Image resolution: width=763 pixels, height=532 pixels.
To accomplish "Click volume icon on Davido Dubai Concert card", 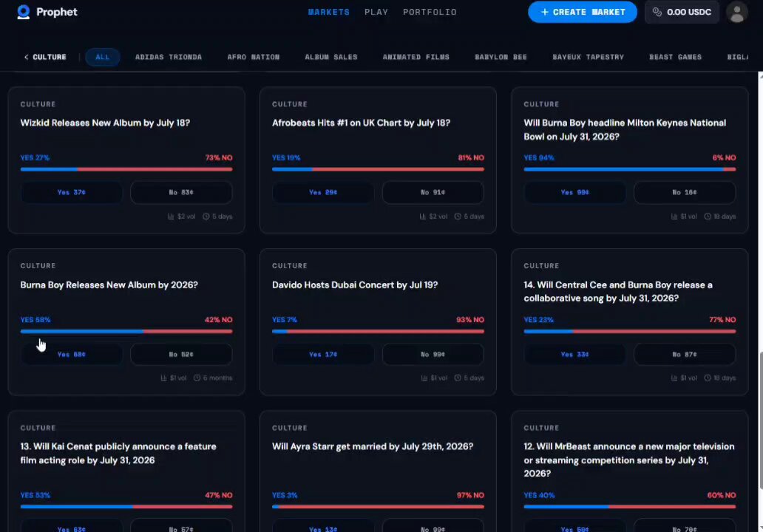I will (424, 378).
